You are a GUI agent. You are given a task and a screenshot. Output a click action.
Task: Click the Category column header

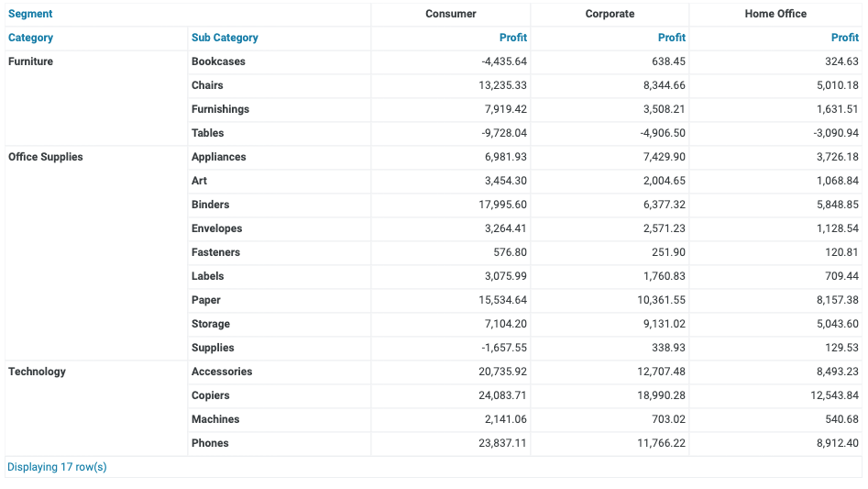30,38
